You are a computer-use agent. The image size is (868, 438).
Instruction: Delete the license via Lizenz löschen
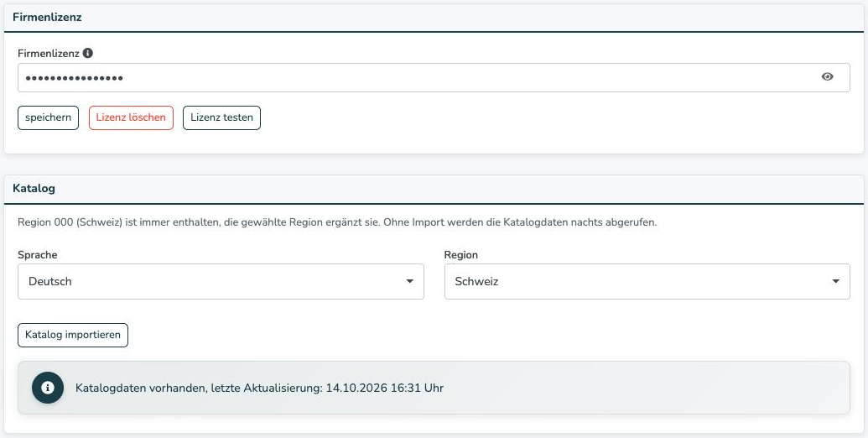pyautogui.click(x=131, y=117)
